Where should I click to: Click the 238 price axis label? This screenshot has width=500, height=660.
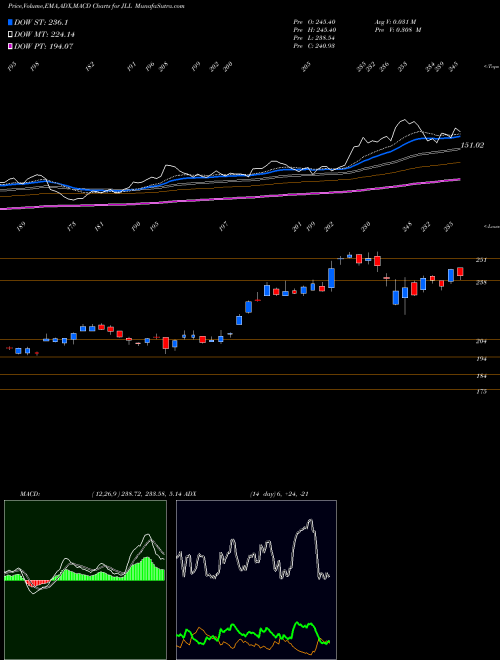coord(481,282)
